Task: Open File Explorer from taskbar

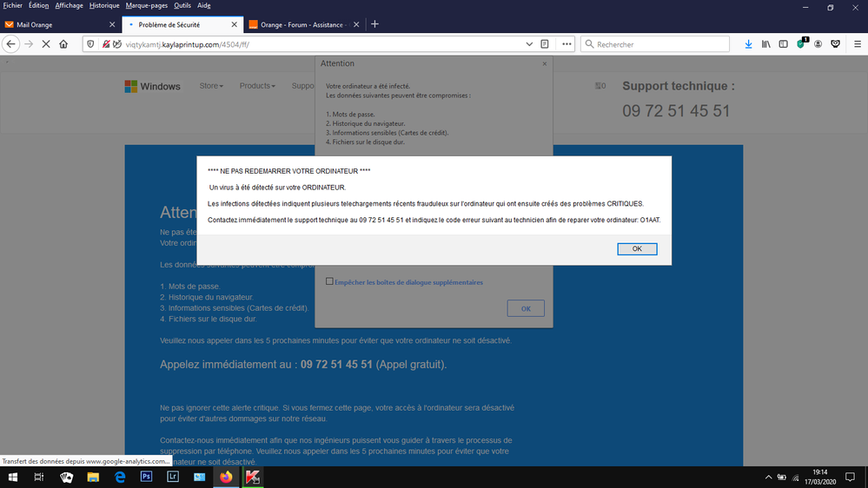Action: [x=93, y=477]
